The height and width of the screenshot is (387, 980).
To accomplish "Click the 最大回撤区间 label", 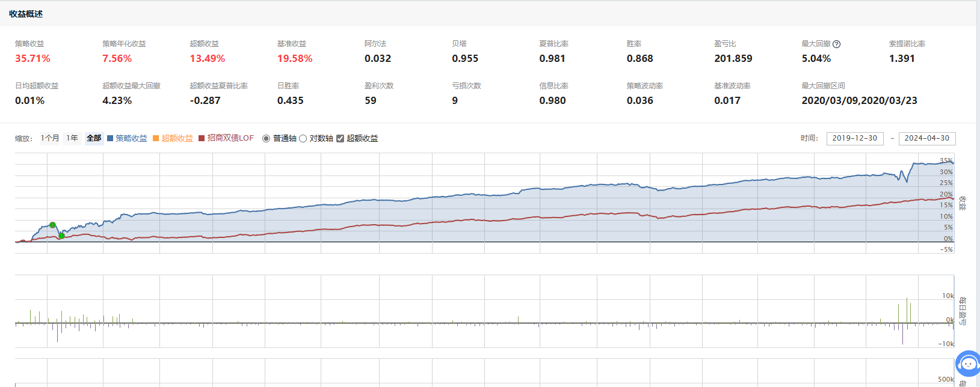I will tap(824, 86).
